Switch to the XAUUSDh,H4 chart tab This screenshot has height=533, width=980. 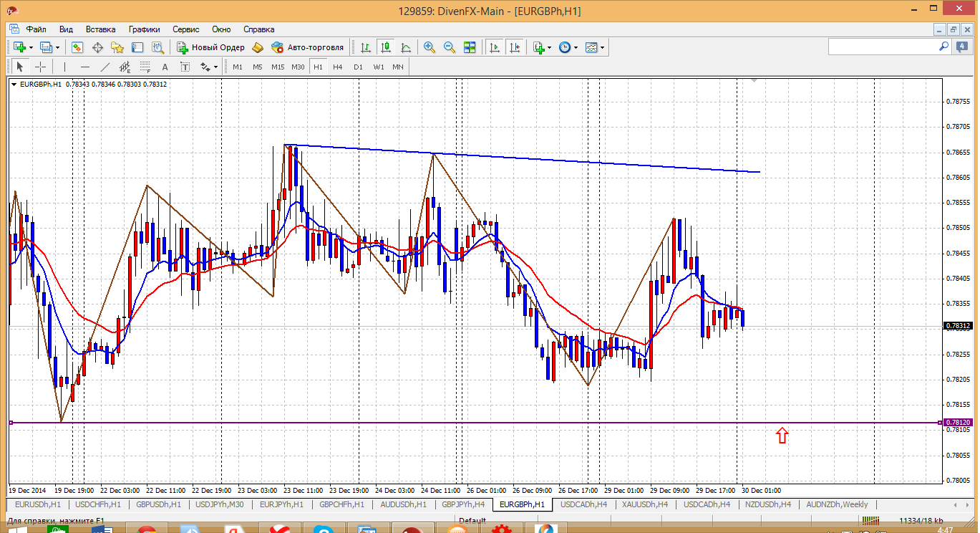point(644,504)
